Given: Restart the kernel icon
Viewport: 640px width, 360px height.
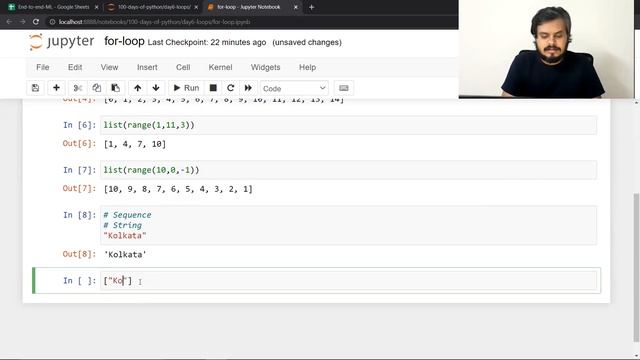Looking at the screenshot, I should [231, 88].
